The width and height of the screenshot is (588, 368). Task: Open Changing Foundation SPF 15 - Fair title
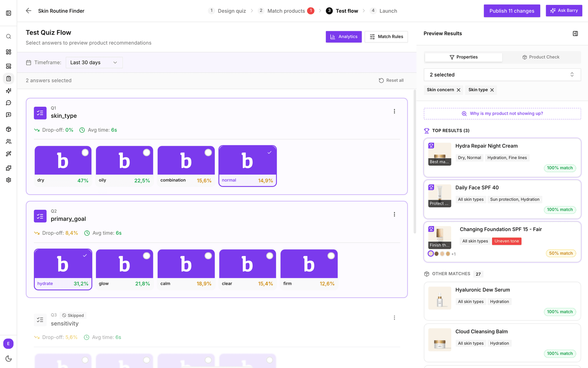pos(501,229)
